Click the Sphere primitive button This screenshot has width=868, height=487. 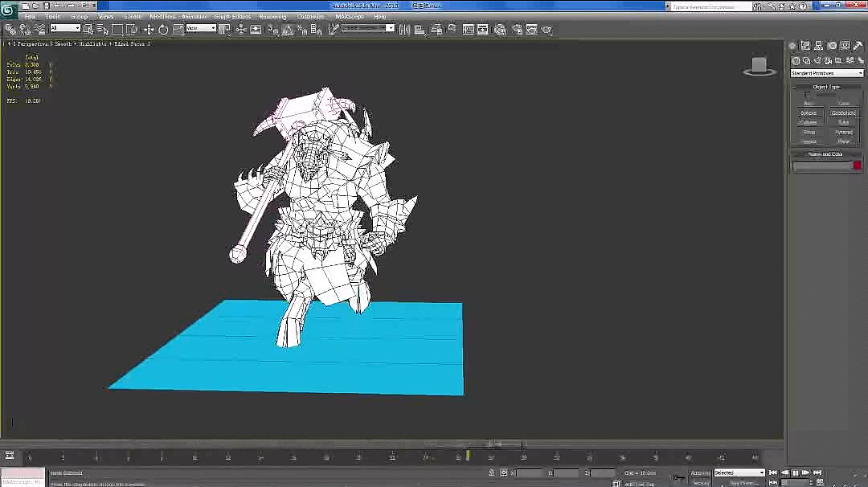[x=809, y=113]
